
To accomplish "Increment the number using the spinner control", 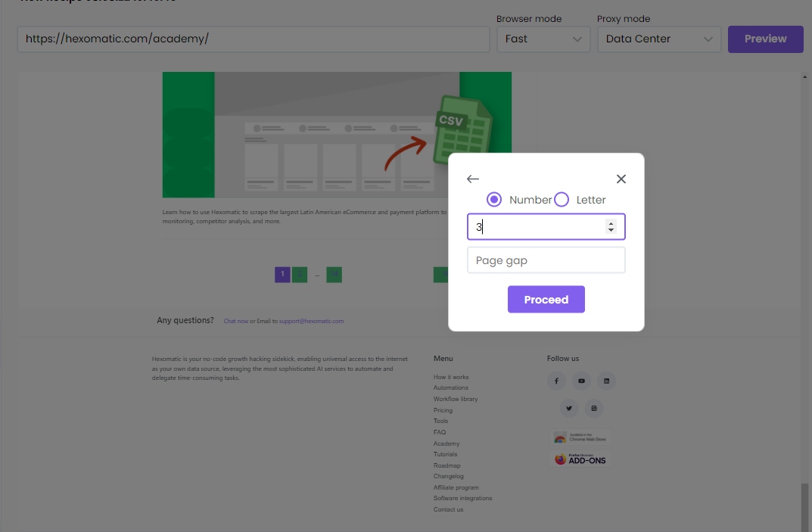I will [x=611, y=222].
